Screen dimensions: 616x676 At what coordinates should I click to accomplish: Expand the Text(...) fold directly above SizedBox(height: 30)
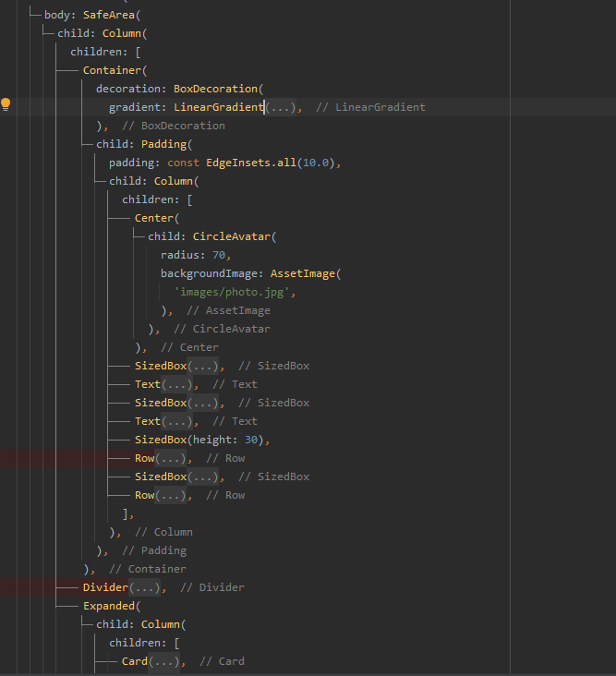pyautogui.click(x=176, y=421)
